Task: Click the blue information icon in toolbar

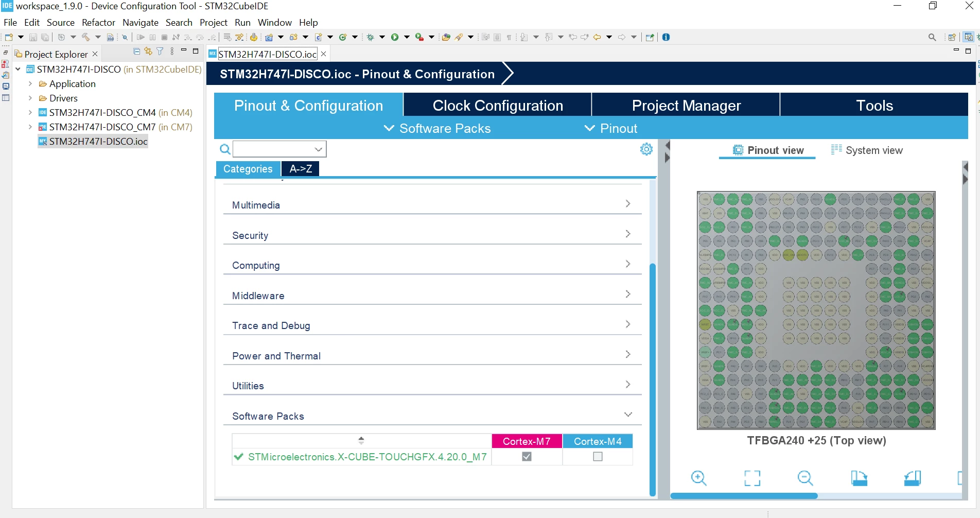Action: click(666, 37)
